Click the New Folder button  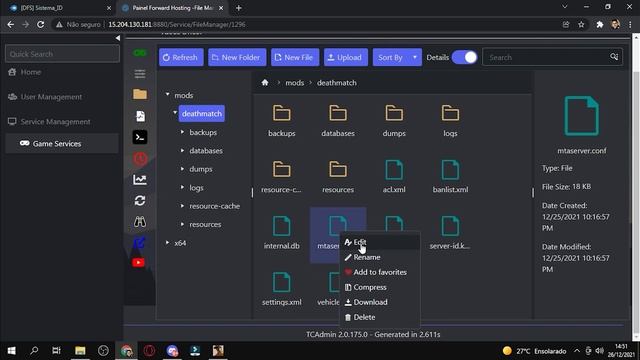[237, 57]
